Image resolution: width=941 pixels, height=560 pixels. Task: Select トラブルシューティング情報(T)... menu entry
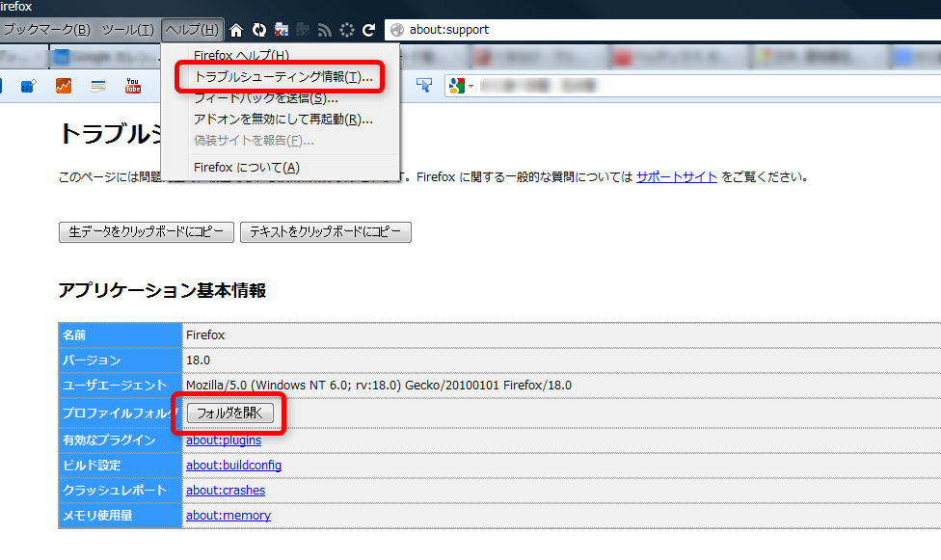point(283,77)
